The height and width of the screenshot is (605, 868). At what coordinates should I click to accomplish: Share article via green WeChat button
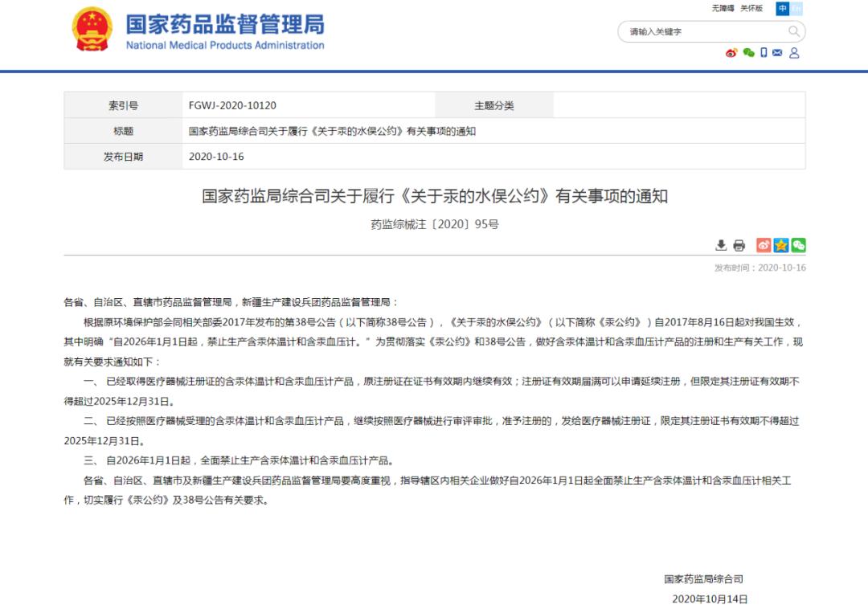(x=798, y=245)
